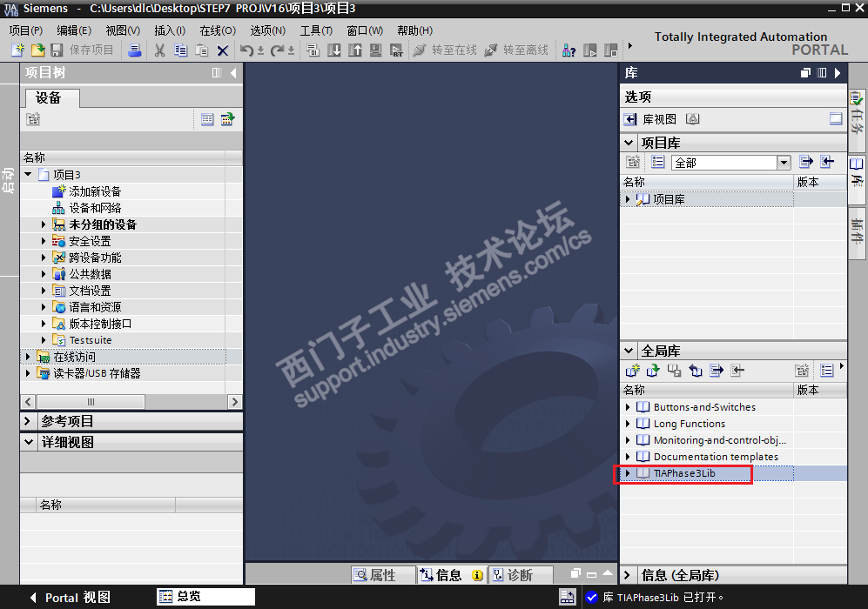This screenshot has width=868, height=609.
Task: Toggle the project tree table view icon
Action: pyautogui.click(x=207, y=119)
